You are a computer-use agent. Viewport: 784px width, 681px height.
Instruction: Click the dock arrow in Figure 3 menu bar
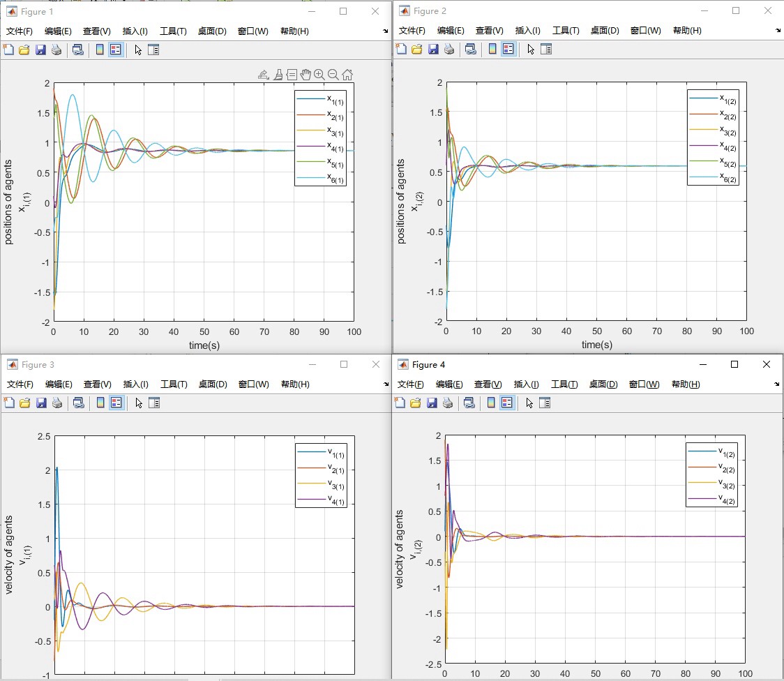coord(386,384)
